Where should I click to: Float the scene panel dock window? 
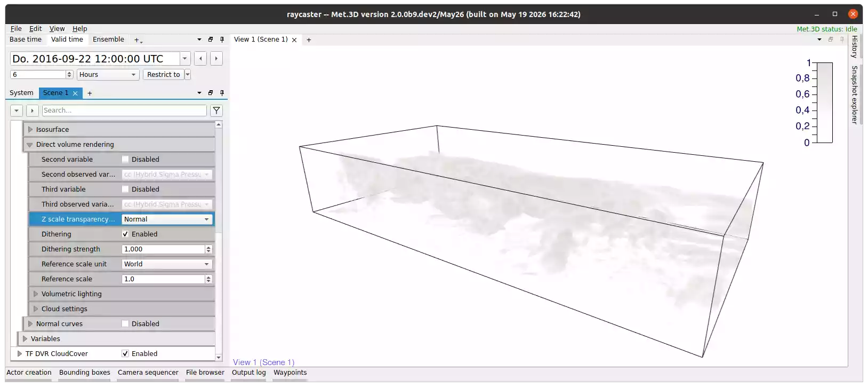[211, 93]
